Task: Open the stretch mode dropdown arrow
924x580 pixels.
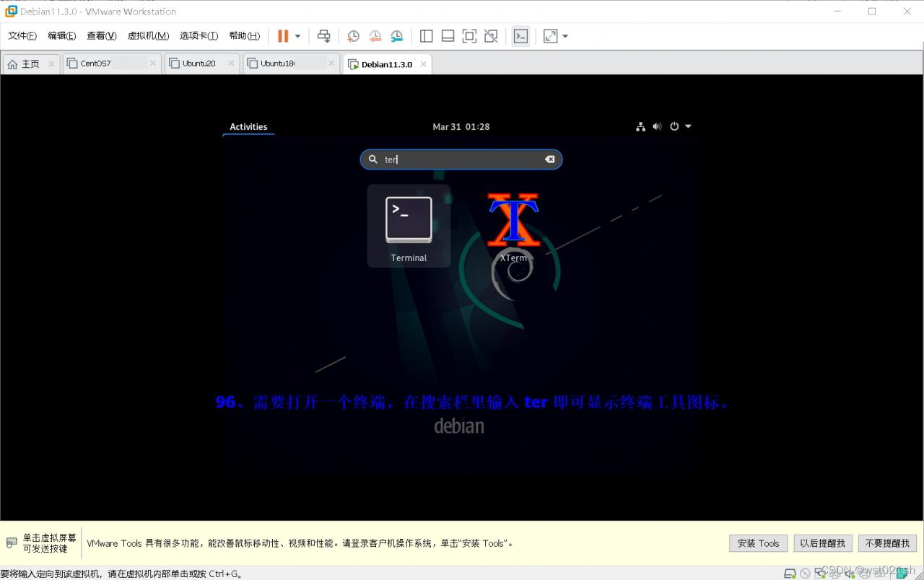Action: click(565, 36)
